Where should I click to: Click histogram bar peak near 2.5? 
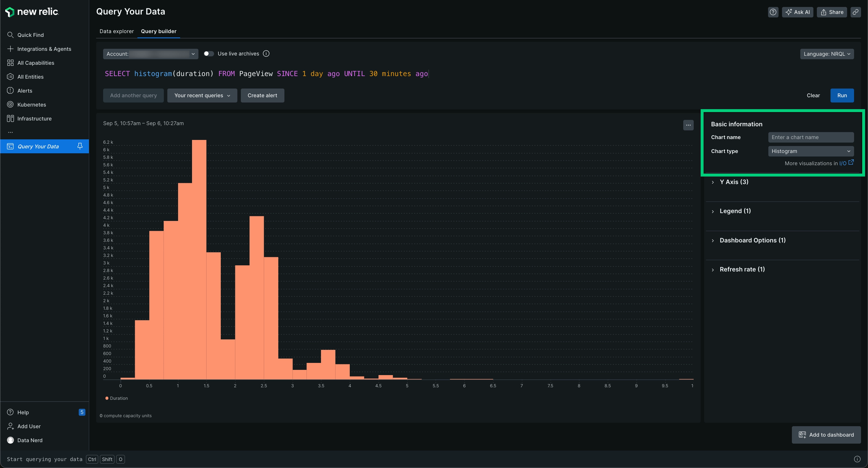pos(257,298)
